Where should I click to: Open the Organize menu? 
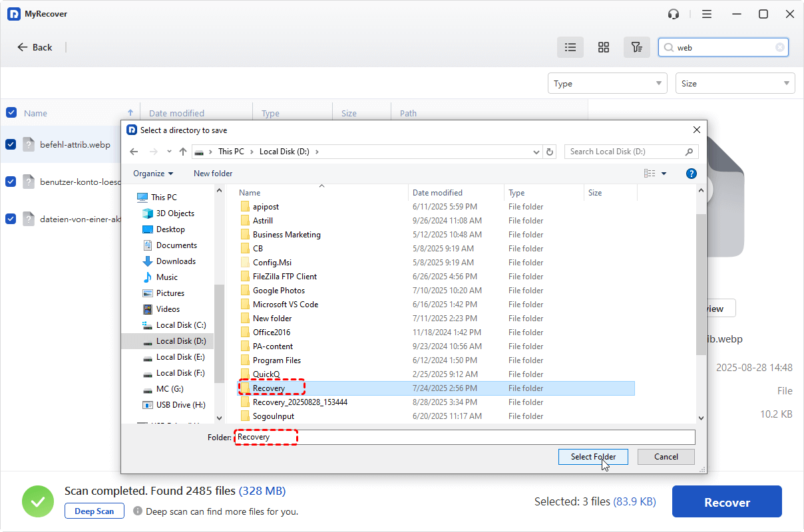tap(153, 173)
